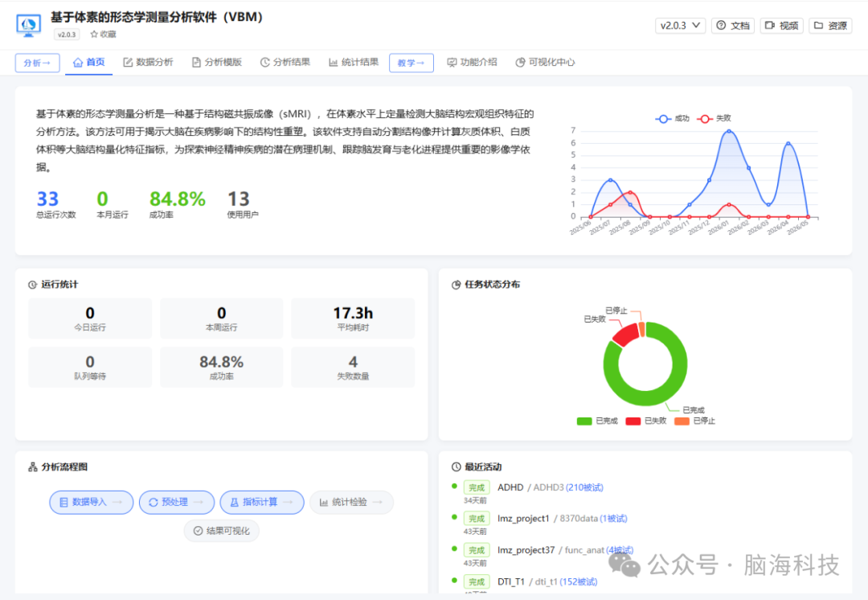The image size is (868, 600).
Task: Switch to the 分析结果 tab
Action: (285, 62)
